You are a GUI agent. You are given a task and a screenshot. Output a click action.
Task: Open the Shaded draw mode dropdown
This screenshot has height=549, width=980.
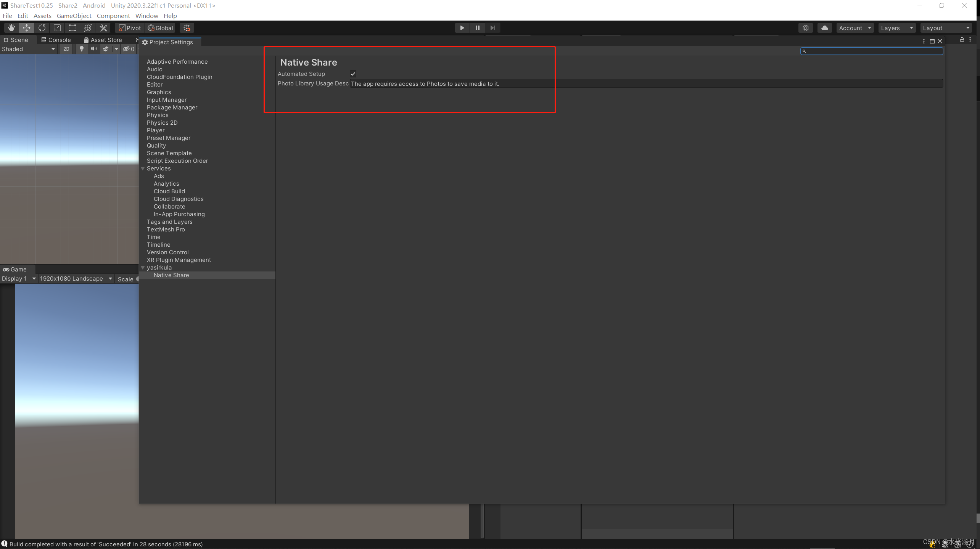pos(29,49)
